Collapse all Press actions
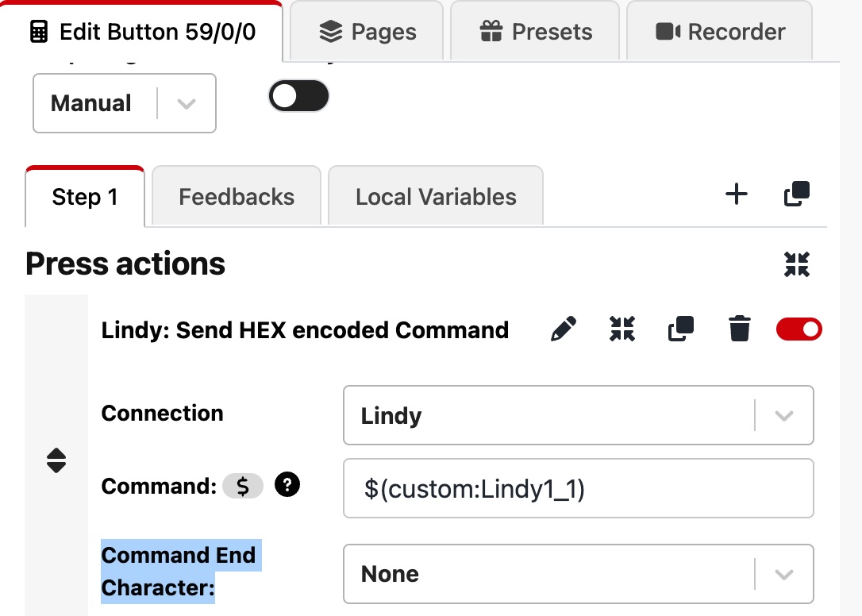 coord(796,264)
